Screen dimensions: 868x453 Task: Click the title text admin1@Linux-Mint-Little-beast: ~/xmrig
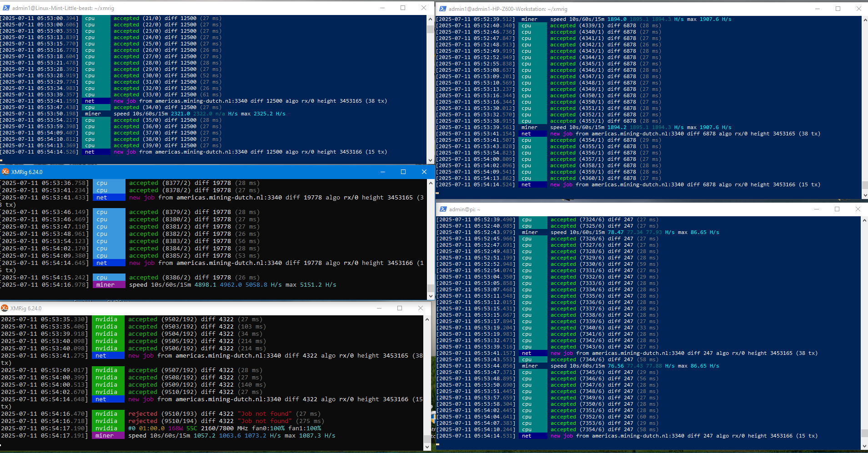click(63, 8)
